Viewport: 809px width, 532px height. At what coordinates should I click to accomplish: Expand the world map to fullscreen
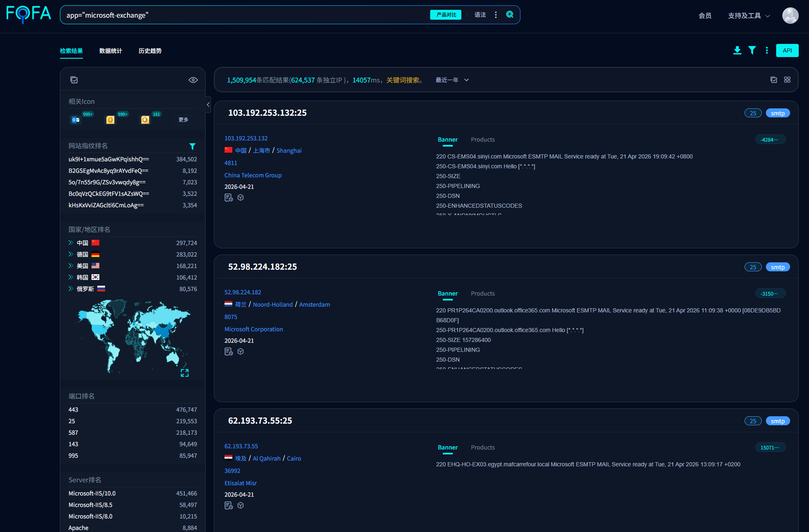coord(185,373)
